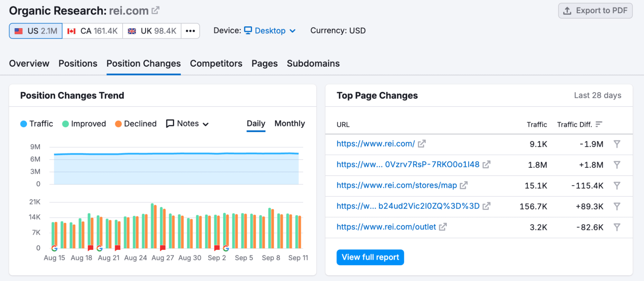
Task: Click the 'Last 28 days' label
Action: coord(598,95)
